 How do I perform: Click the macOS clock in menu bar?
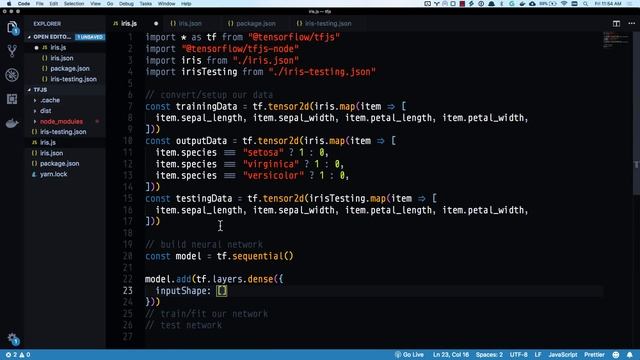click(608, 4)
